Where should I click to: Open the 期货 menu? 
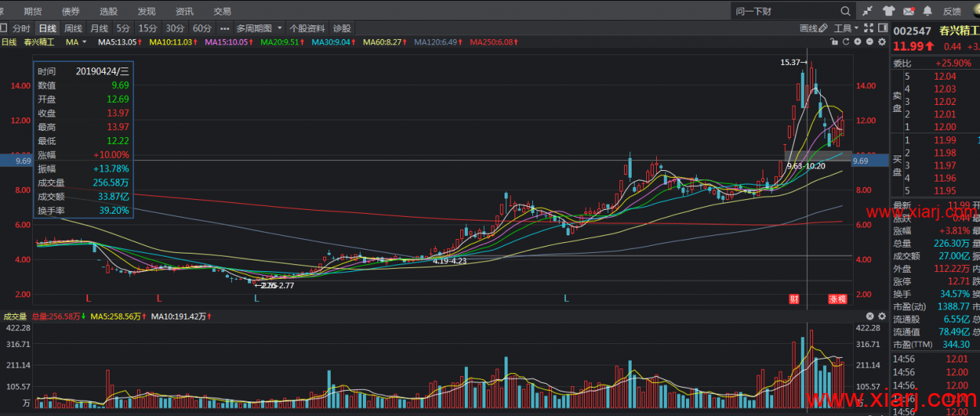pos(33,11)
